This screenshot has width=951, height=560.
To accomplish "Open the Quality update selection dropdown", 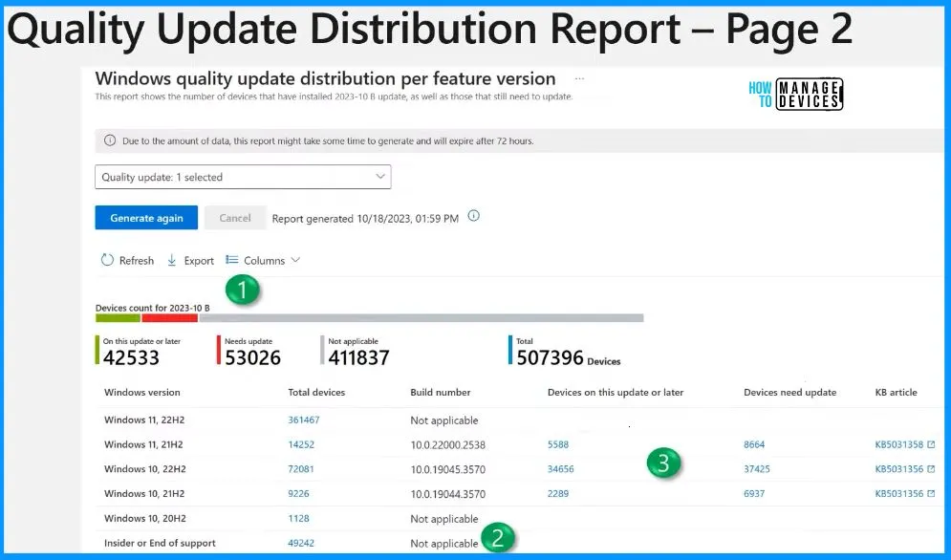I will (243, 177).
